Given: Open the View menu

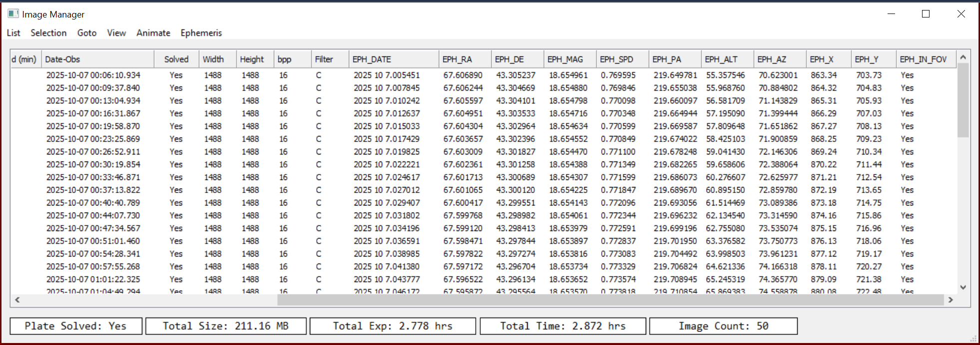Looking at the screenshot, I should pyautogui.click(x=116, y=33).
